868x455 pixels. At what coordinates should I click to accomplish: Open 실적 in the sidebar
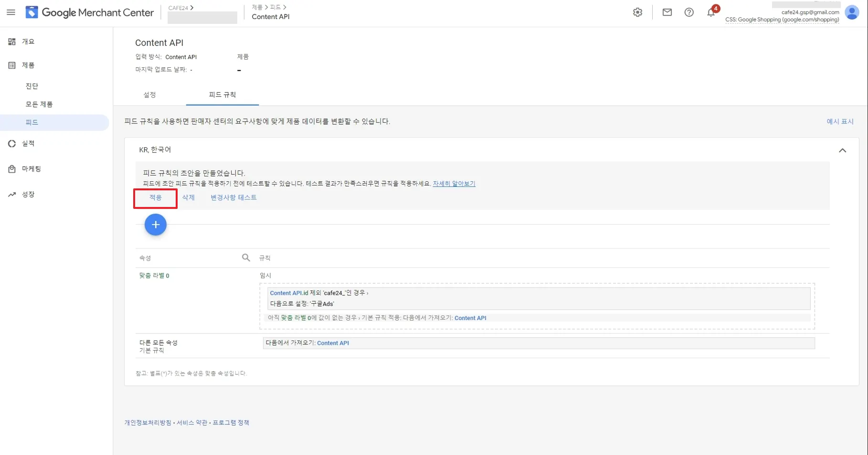(x=28, y=144)
